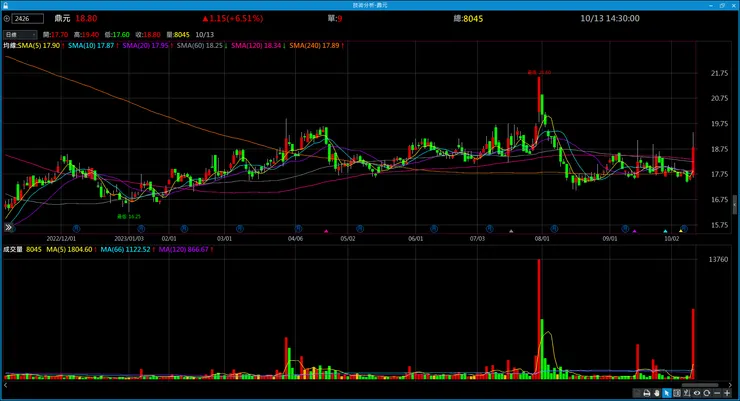Click the refresh circle icon

pos(706,393)
